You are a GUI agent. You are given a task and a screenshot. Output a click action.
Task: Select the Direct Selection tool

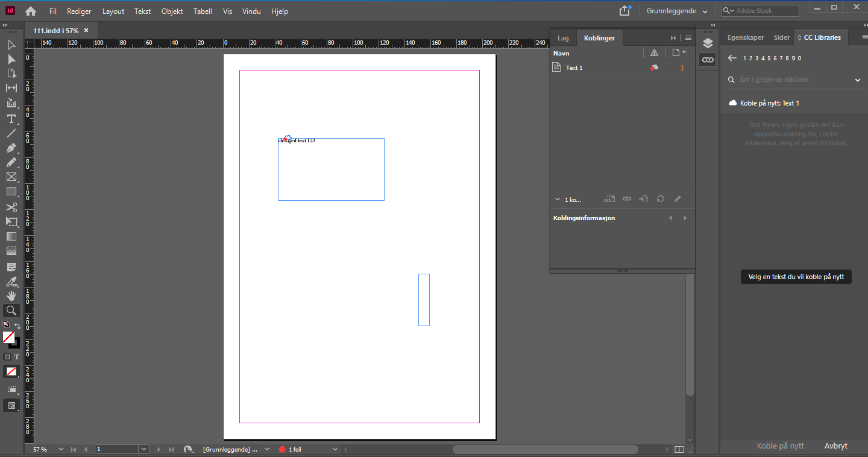(11, 59)
